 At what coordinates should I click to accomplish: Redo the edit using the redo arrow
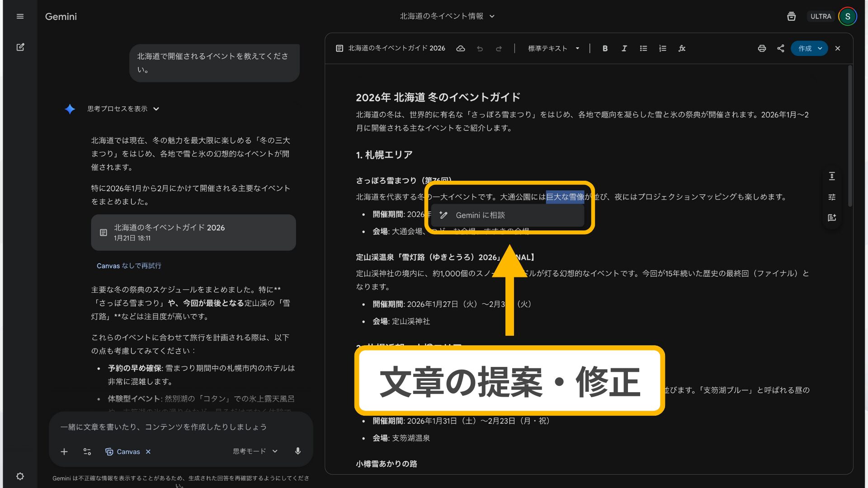(499, 48)
